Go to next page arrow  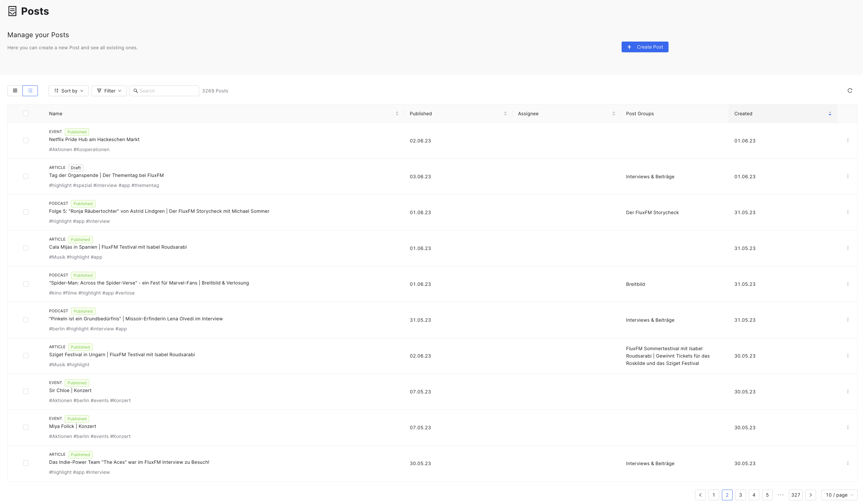point(811,495)
